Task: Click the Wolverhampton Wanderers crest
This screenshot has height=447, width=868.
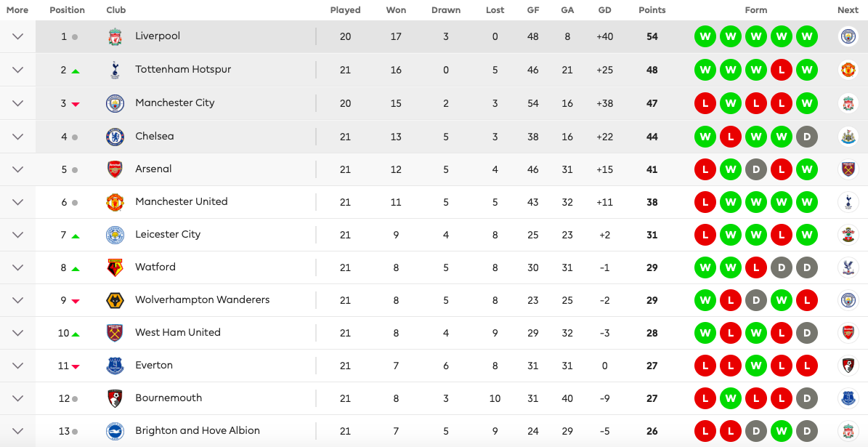Action: [115, 300]
